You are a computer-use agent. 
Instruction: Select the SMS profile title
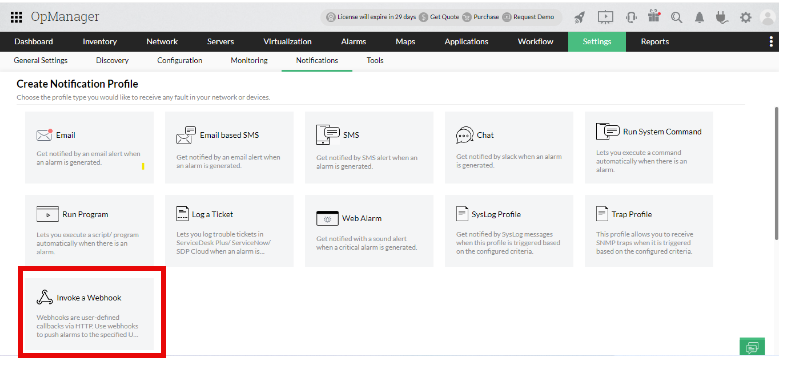click(351, 135)
